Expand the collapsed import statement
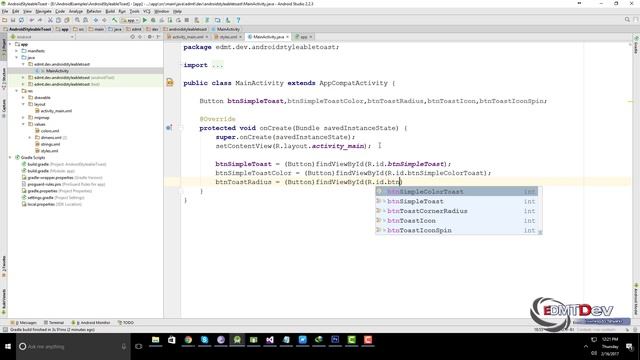The height and width of the screenshot is (360, 640). [x=218, y=65]
